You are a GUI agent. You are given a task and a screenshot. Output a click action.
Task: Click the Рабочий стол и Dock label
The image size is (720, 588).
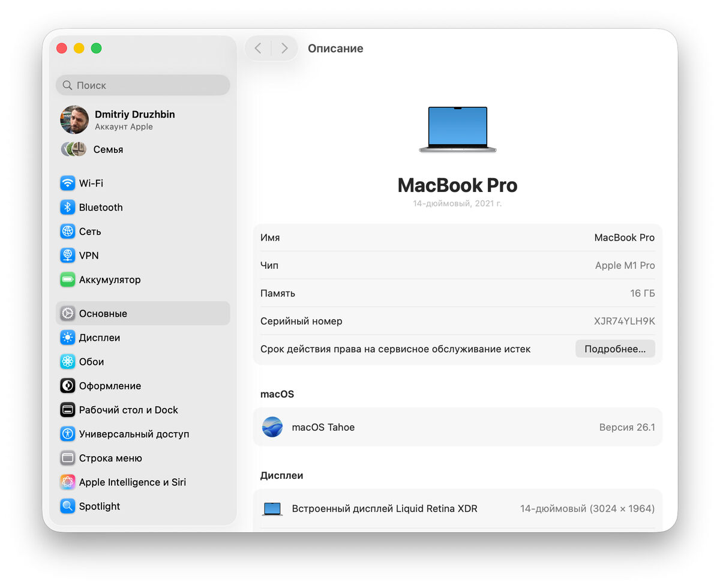(x=128, y=410)
